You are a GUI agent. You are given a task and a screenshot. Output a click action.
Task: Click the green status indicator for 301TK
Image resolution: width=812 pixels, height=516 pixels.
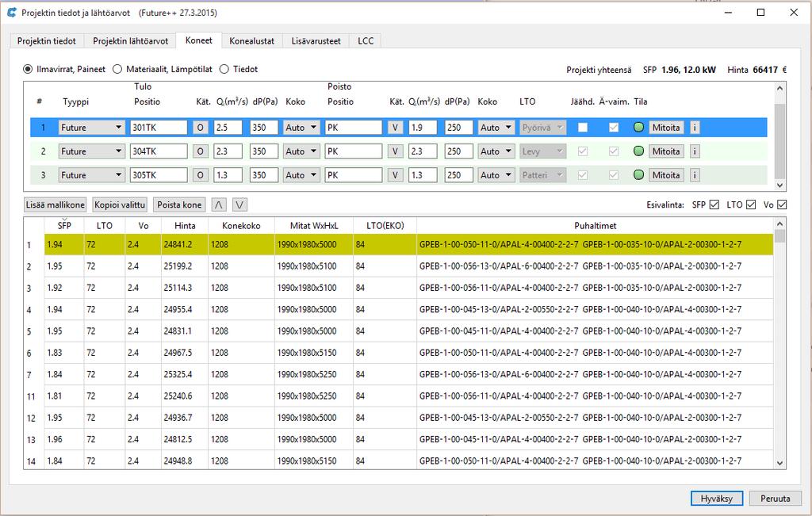[x=638, y=128]
